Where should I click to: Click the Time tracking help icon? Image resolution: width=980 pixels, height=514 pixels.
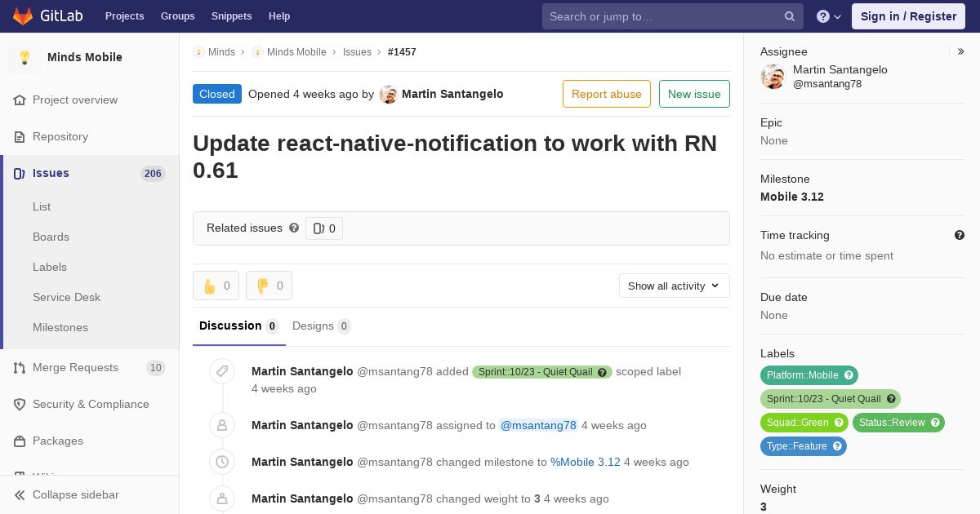pyautogui.click(x=960, y=235)
